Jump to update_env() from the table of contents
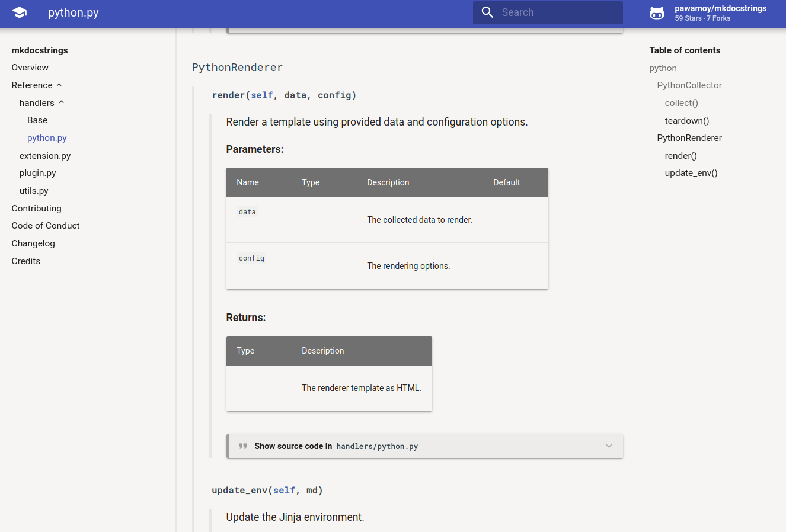The height and width of the screenshot is (532, 786). 691,172
